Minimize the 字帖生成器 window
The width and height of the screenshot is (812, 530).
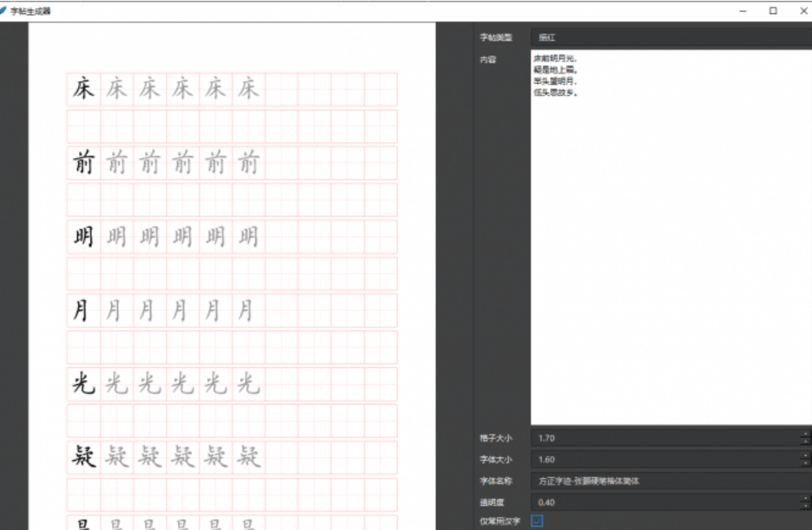742,11
